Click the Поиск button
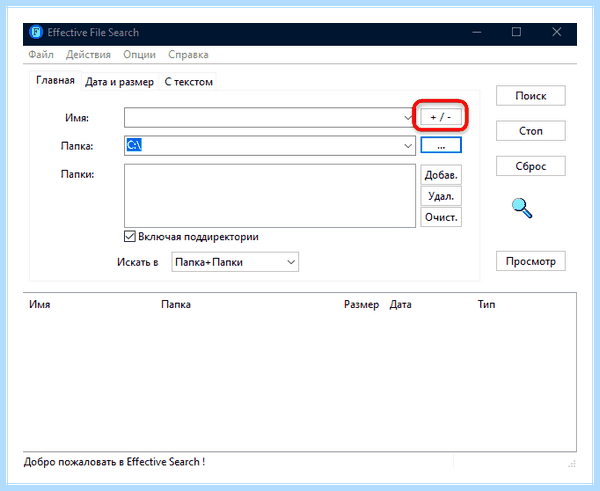This screenshot has width=600, height=491. click(x=531, y=96)
